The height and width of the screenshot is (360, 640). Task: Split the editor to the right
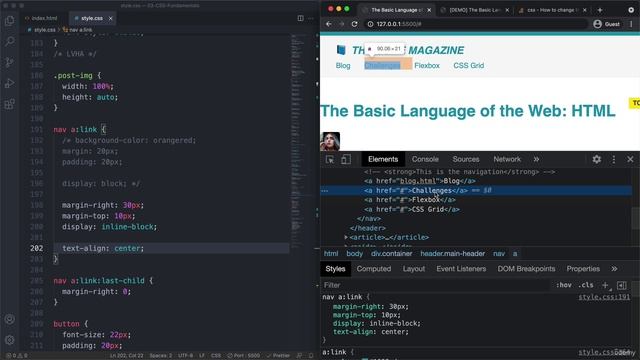pyautogui.click(x=300, y=18)
